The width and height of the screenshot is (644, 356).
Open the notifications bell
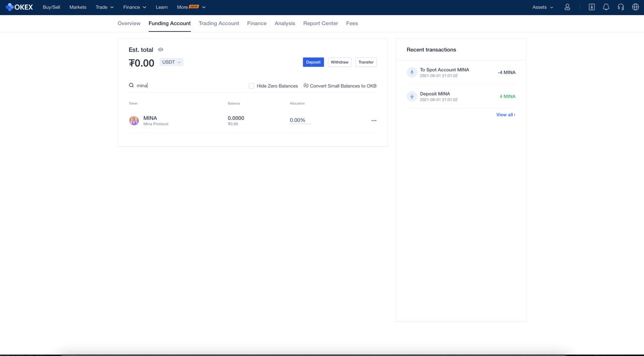[x=606, y=7]
